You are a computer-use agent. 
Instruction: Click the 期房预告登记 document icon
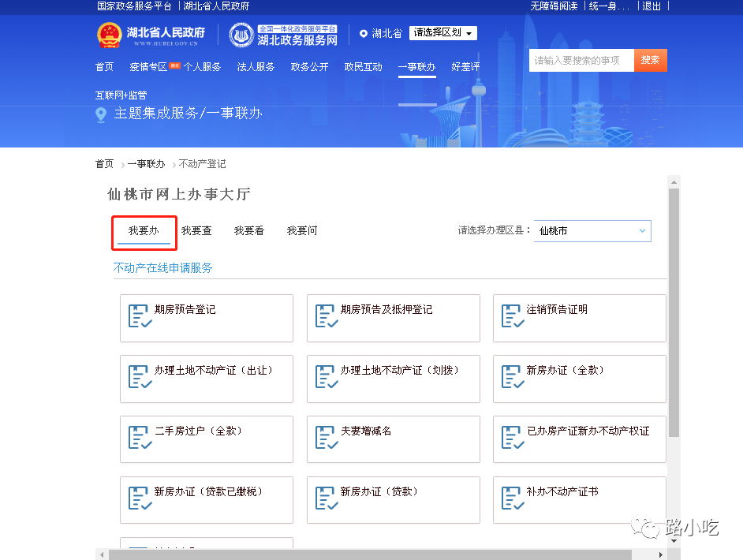click(140, 315)
